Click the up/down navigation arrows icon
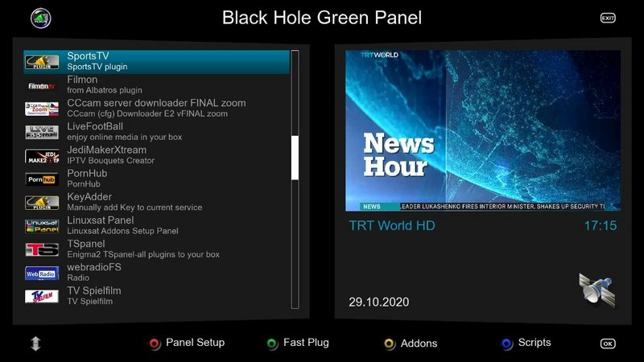 [x=35, y=343]
